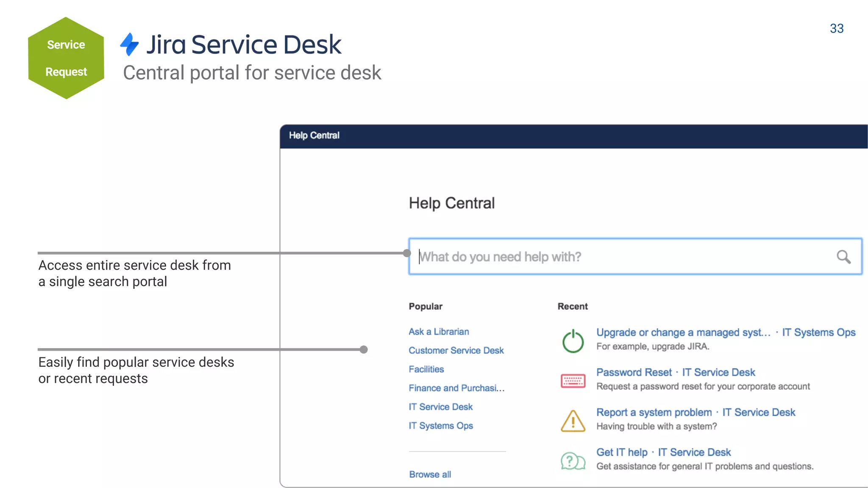
Task: Click the red keyboard Password Reset icon
Action: click(x=573, y=381)
